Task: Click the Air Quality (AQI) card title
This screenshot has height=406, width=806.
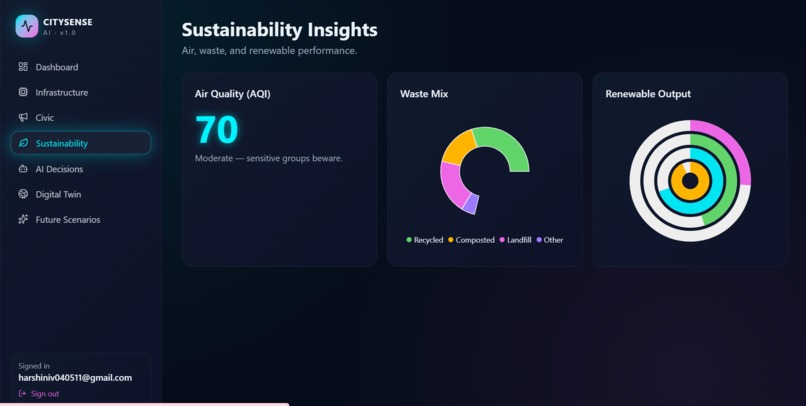Action: click(232, 94)
